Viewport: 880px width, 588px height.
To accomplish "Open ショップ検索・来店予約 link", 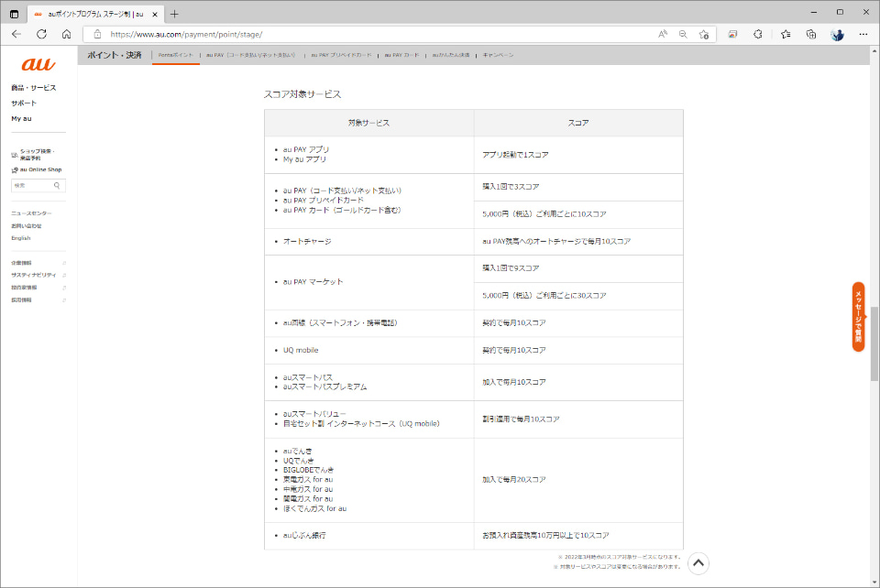I will coord(37,155).
